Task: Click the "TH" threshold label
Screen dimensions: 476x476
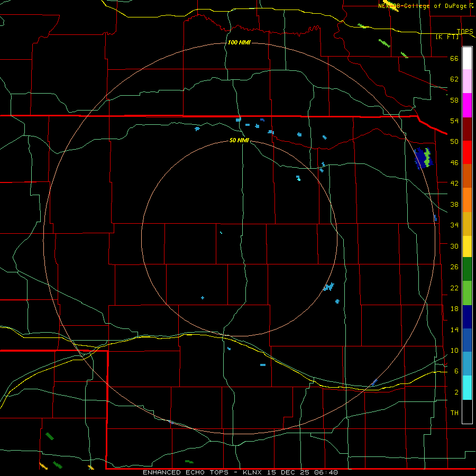Action: click(x=454, y=413)
